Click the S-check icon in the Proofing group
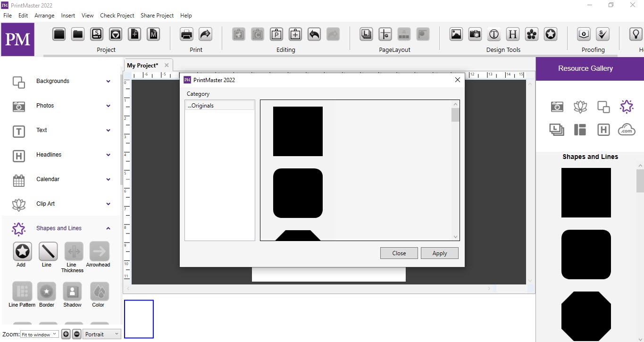The image size is (644, 342). point(602,34)
